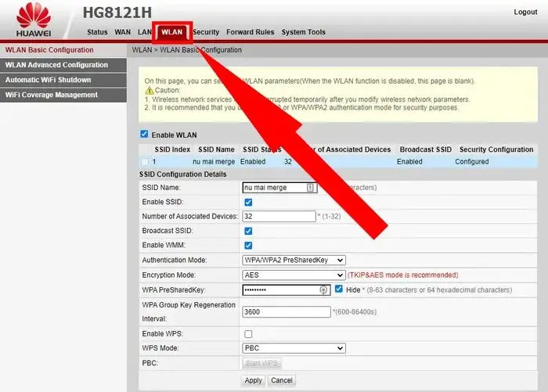Open the System Tools tab
The height and width of the screenshot is (392, 548).
tap(303, 32)
